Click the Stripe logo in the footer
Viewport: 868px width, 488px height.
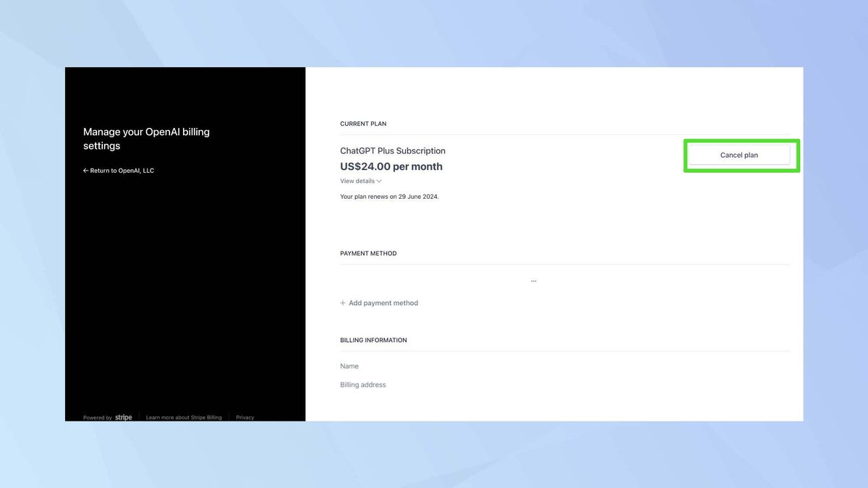point(123,417)
